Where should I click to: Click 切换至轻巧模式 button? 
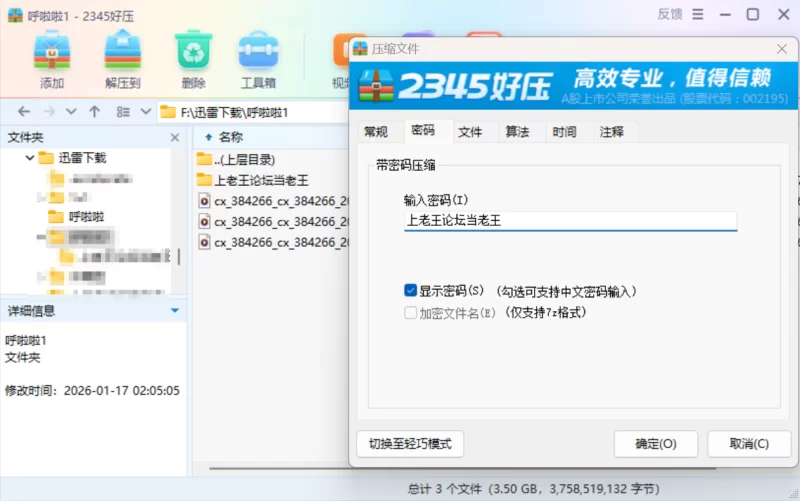(x=410, y=444)
